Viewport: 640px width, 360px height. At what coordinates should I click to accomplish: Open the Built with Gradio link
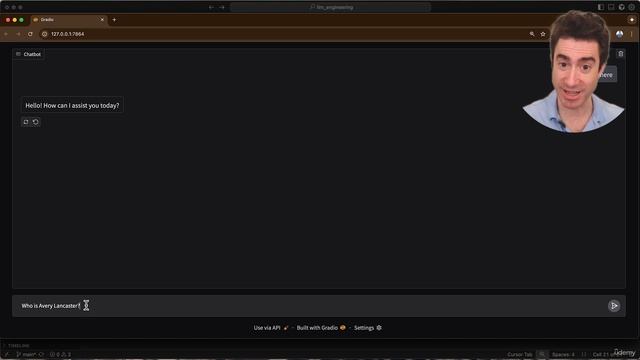[321, 328]
